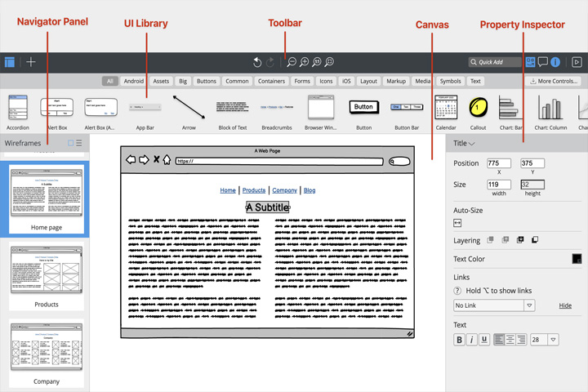Screen dimensions: 588x392
Task: Select the Arrow control
Action: pyautogui.click(x=189, y=112)
